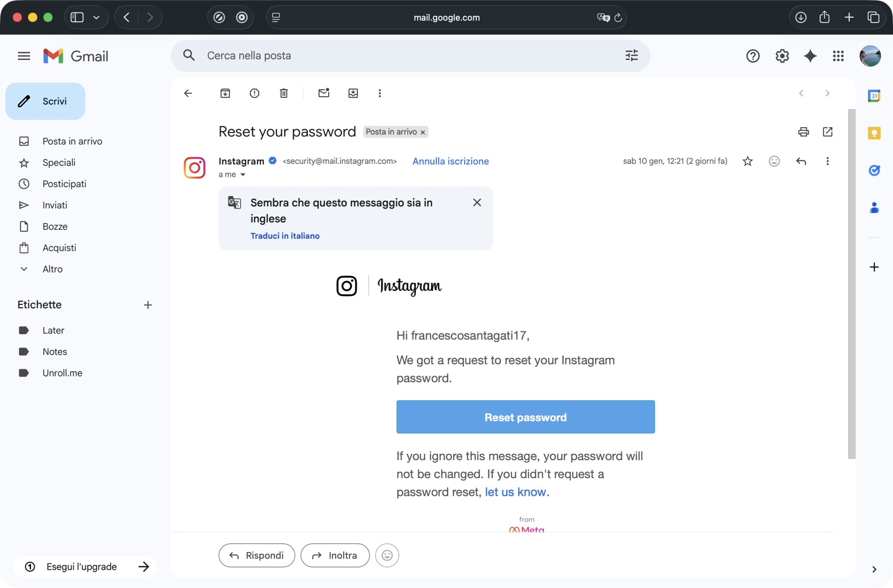
Task: Click the reply arrow icon in header
Action: click(801, 161)
